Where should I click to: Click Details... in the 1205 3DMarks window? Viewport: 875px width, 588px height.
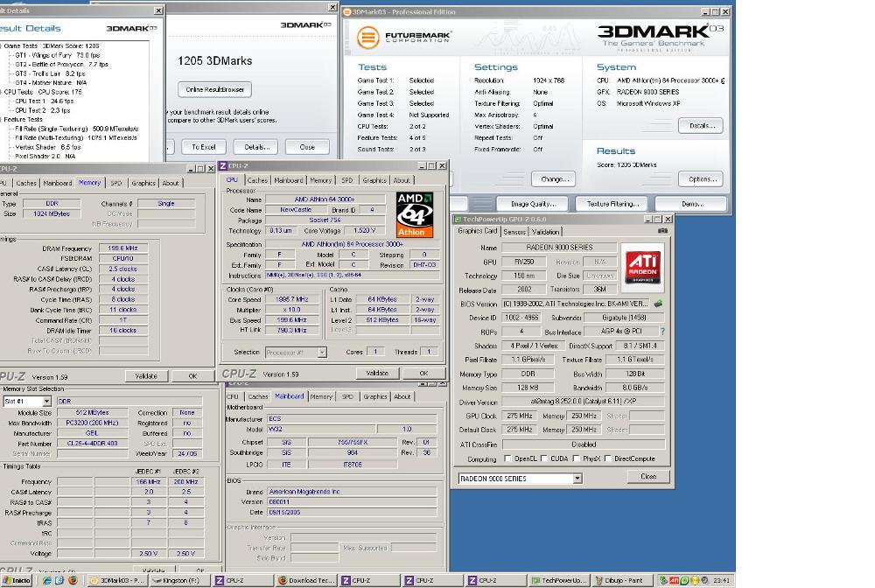pos(256,147)
